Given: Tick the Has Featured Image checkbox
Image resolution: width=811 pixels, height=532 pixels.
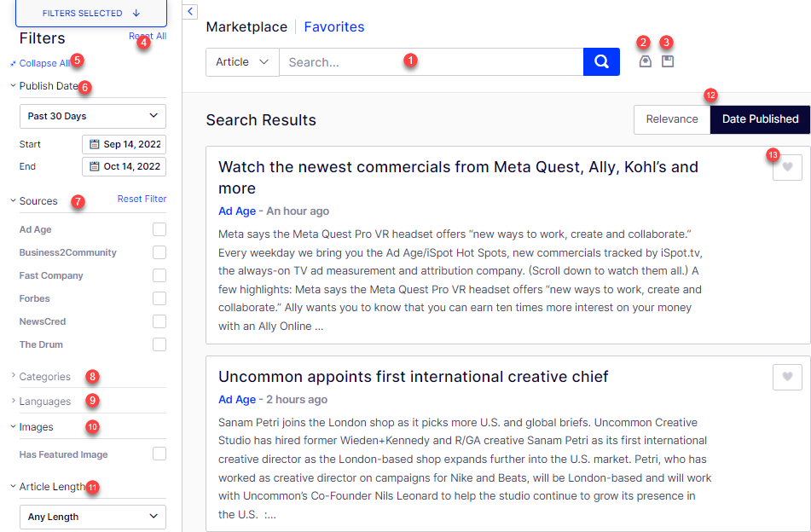Looking at the screenshot, I should tap(159, 454).
